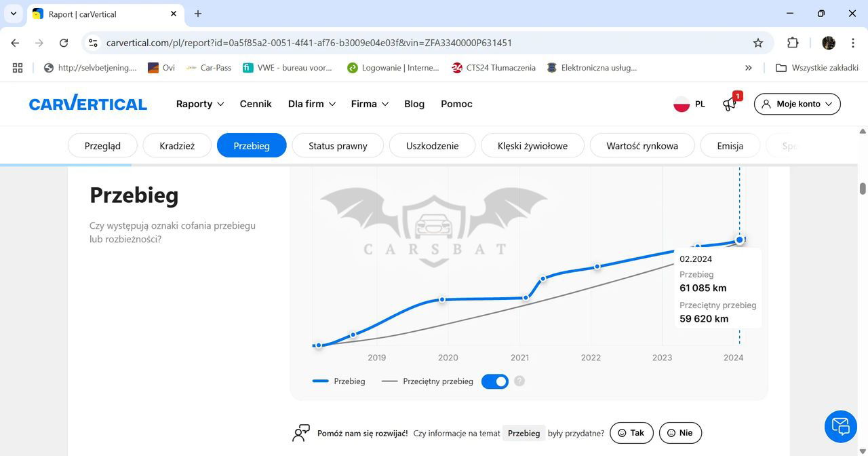
Task: Expand the Dla firm dropdown
Action: point(311,104)
